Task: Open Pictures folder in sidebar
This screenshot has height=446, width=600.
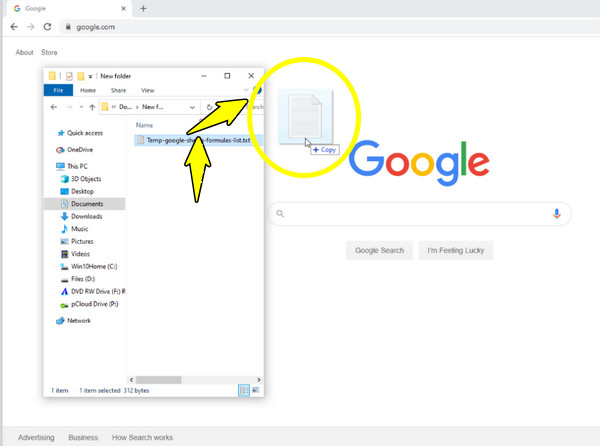Action: 82,241
